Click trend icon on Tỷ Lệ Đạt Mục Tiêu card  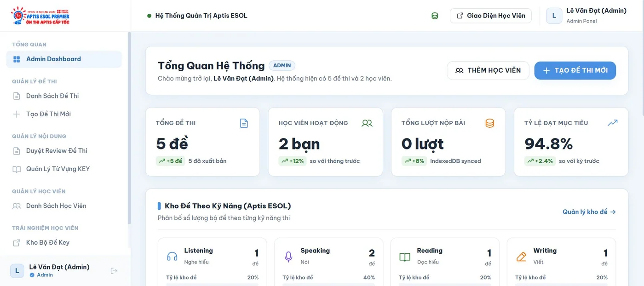click(x=612, y=123)
